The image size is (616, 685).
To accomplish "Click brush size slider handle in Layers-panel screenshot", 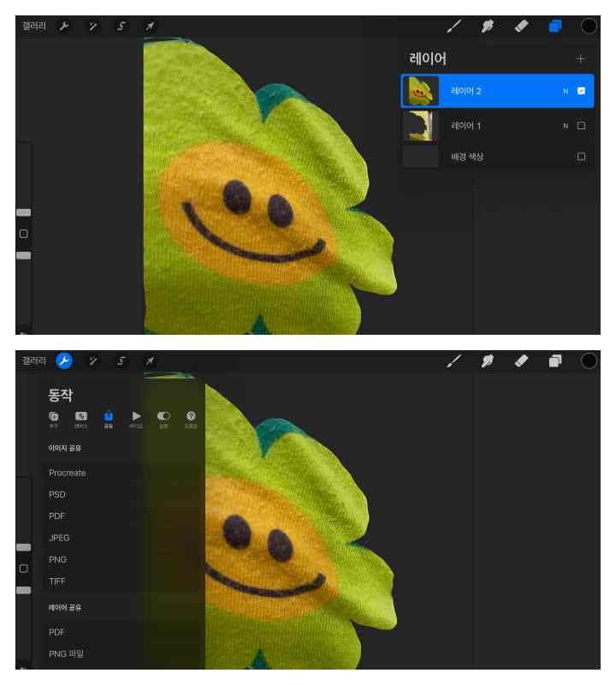I will [24, 212].
